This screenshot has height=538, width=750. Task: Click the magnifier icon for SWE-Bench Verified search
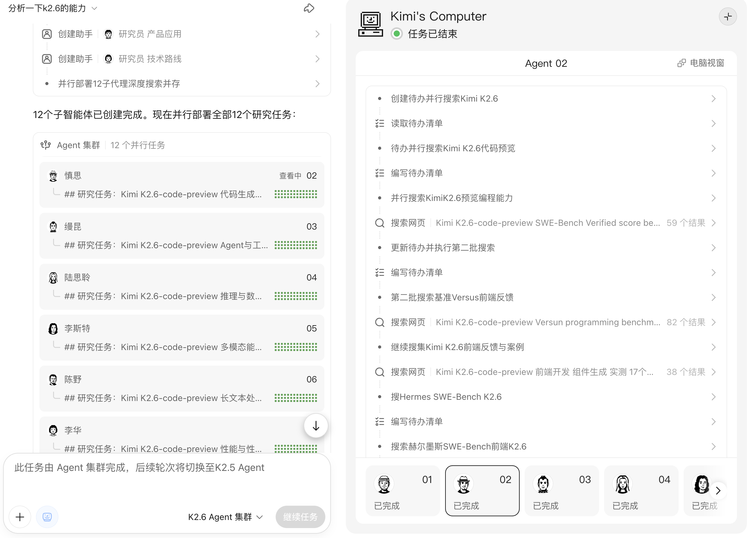380,223
